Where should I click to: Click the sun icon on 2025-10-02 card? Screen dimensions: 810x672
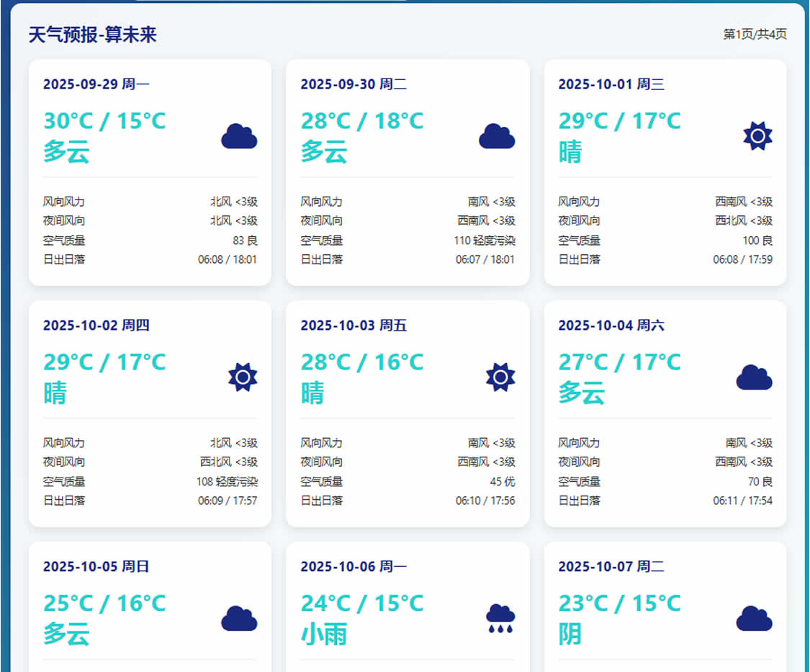pos(243,377)
